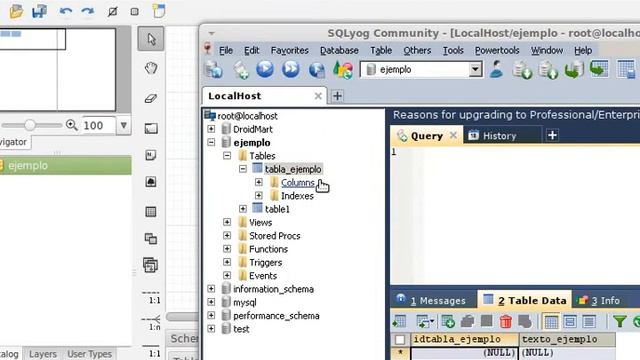The width and height of the screenshot is (640, 360).
Task: Create new connection in SQLyog toolbar
Action: click(213, 69)
